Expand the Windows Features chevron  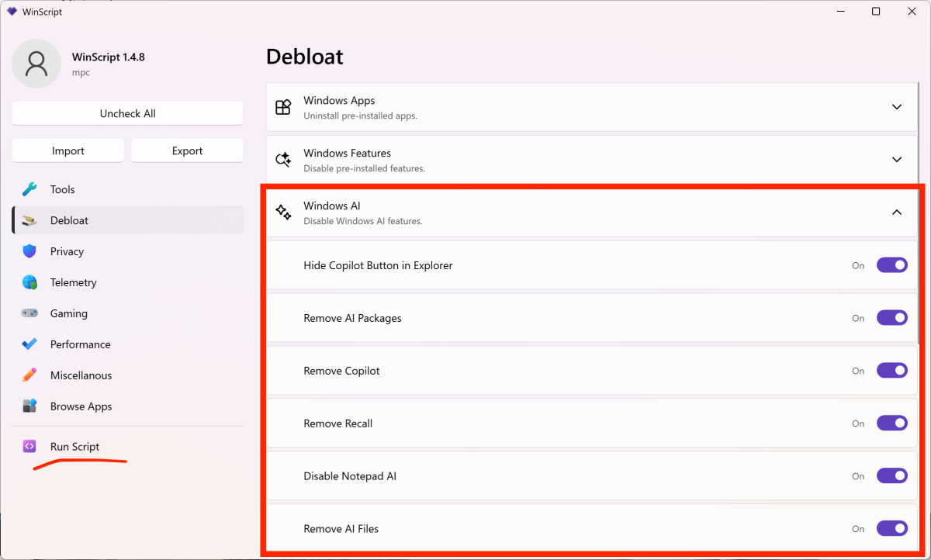click(896, 160)
